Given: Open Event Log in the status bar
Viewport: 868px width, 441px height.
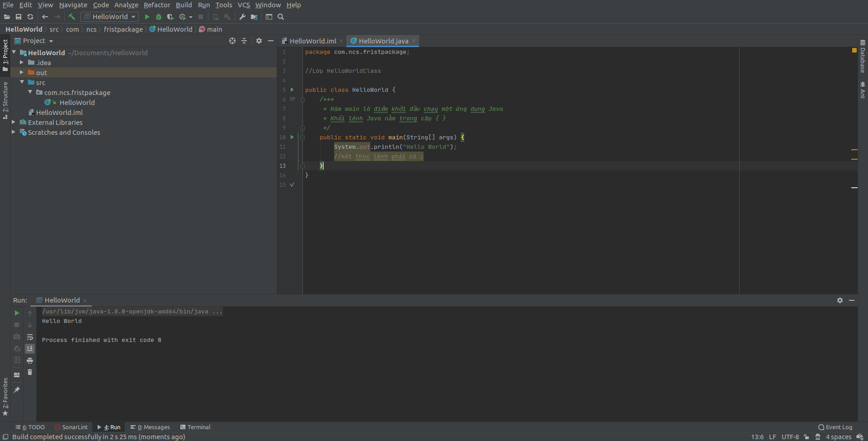Looking at the screenshot, I should click(835, 427).
